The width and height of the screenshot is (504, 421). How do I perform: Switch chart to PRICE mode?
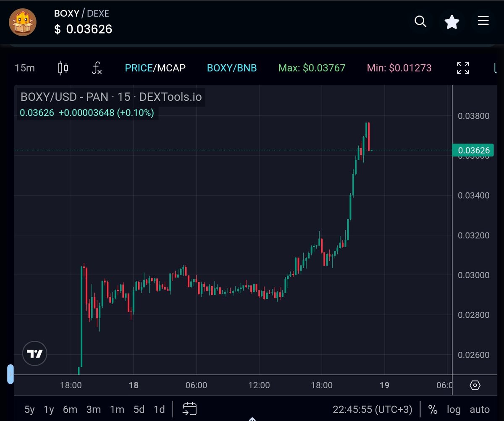(x=139, y=68)
